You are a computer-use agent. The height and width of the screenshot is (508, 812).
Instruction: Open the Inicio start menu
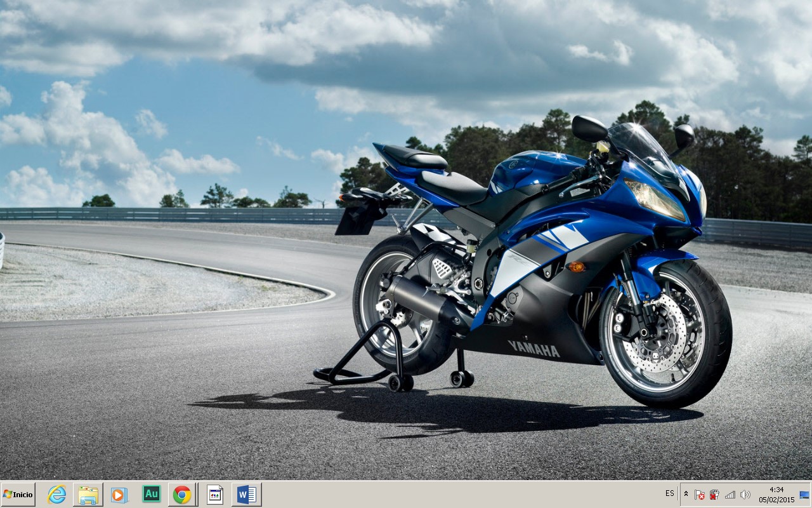click(x=18, y=494)
